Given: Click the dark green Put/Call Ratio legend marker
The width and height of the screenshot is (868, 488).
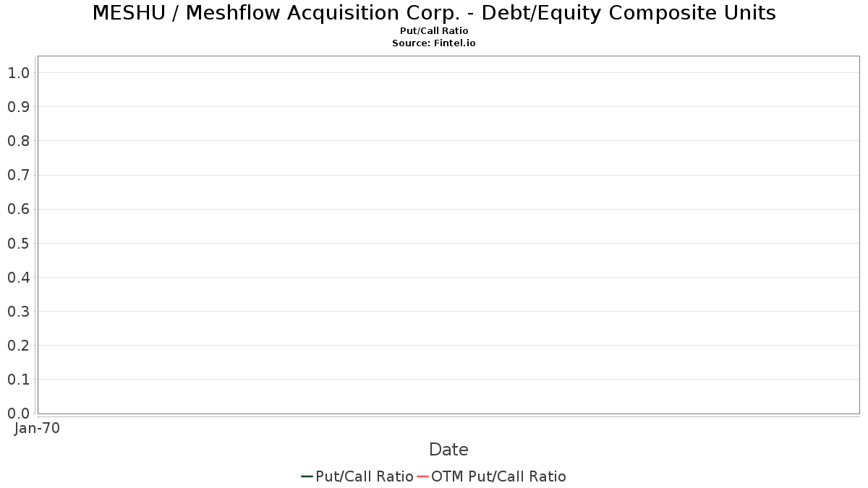Looking at the screenshot, I should 307,476.
